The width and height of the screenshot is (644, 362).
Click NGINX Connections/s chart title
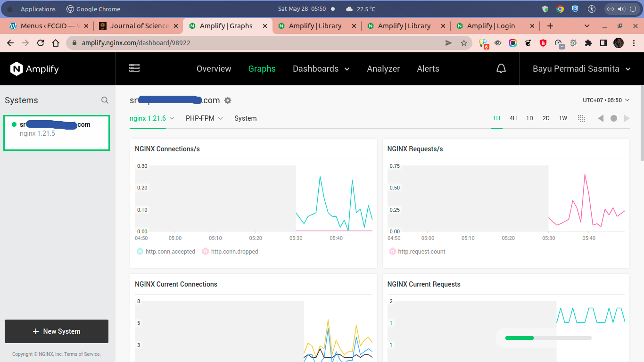pos(167,149)
